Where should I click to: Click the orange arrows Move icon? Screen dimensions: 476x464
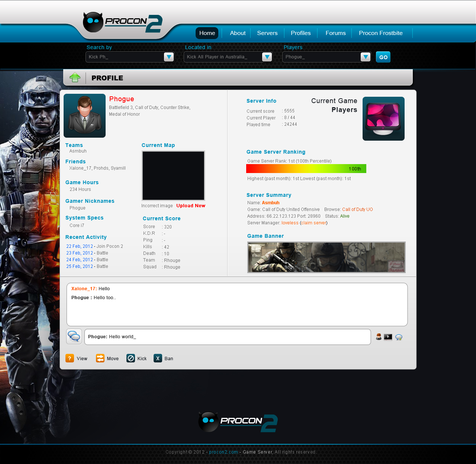[100, 358]
